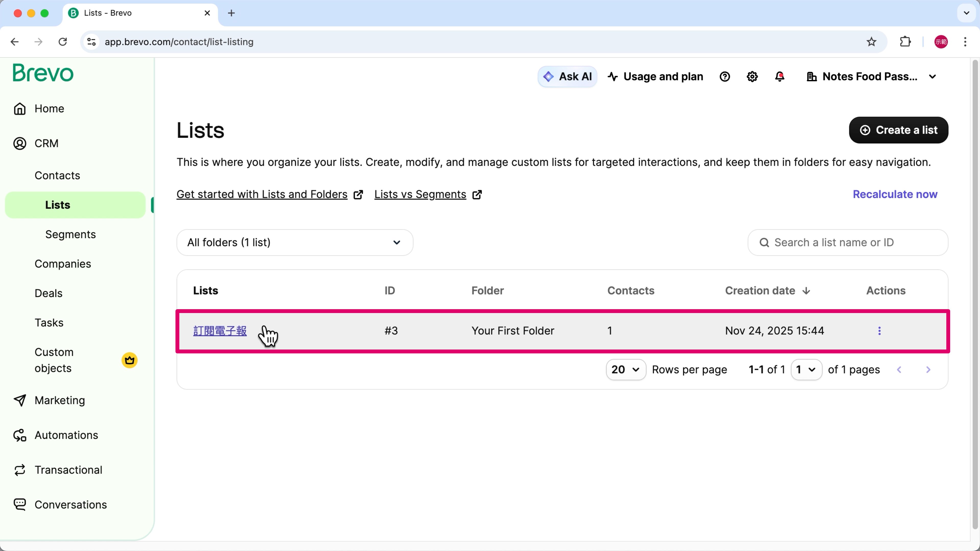Image resolution: width=980 pixels, height=551 pixels.
Task: Change the 20 rows per page dropdown
Action: (626, 370)
